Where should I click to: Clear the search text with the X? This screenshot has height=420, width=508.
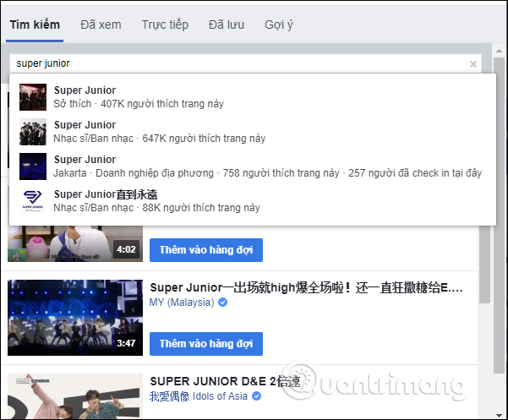[x=473, y=64]
